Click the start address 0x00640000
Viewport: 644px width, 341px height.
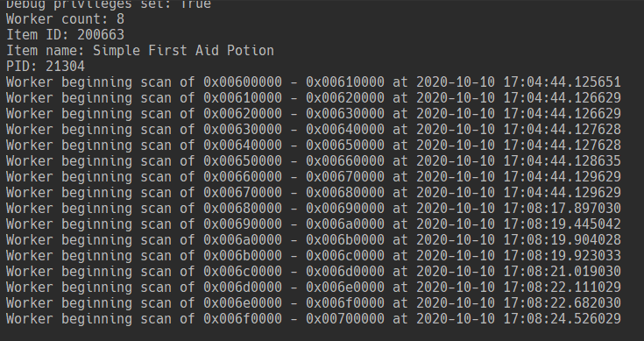pyautogui.click(x=243, y=146)
